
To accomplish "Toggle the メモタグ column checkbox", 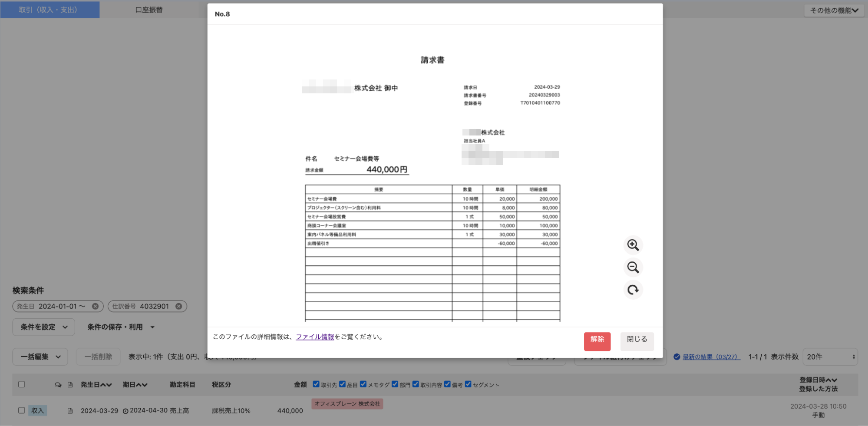I will point(363,384).
